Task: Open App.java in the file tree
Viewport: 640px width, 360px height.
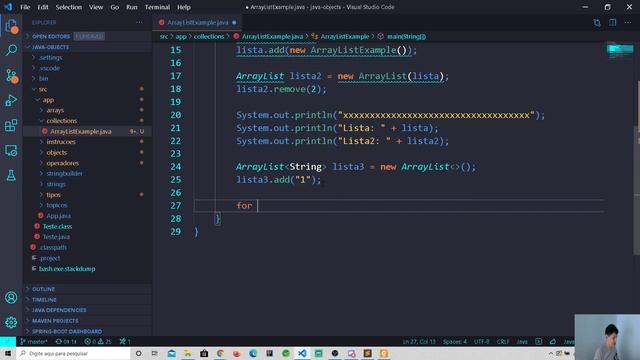Action: (88, 216)
